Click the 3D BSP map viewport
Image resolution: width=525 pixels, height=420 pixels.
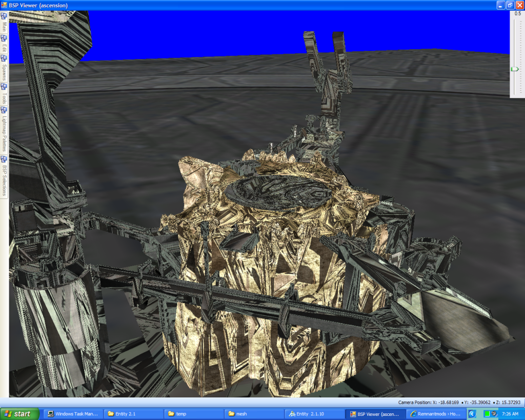[x=259, y=204]
